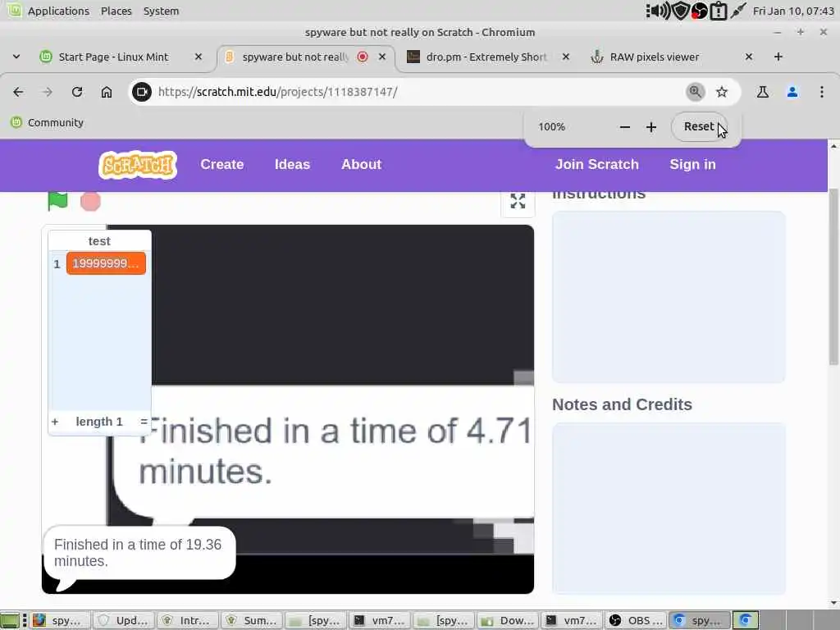Click the 'Finished in a time of 19.36 minutes' bubble
Image resolution: width=840 pixels, height=630 pixels.
pyautogui.click(x=139, y=553)
